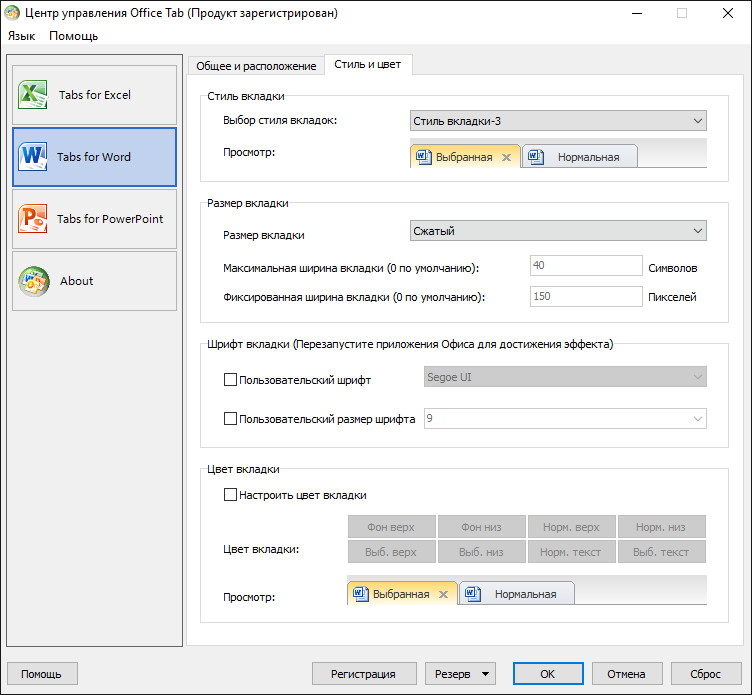Expand the 'Сжатый' tab size dropdown

tap(558, 231)
